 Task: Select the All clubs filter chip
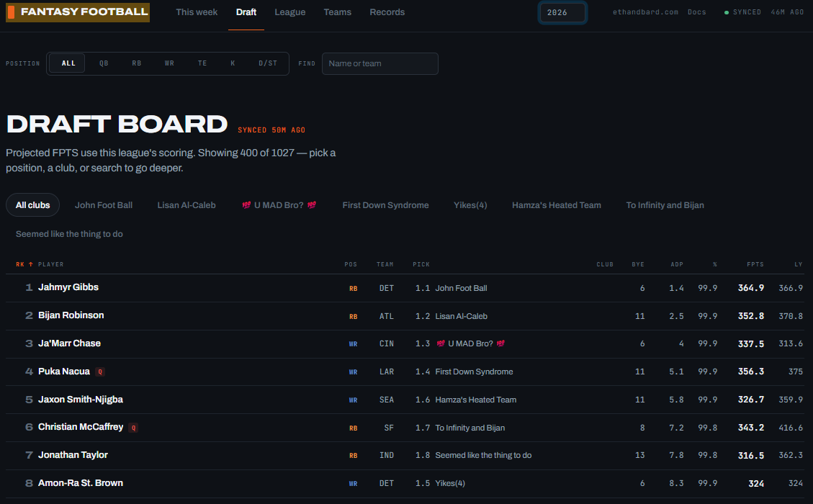[x=32, y=204]
